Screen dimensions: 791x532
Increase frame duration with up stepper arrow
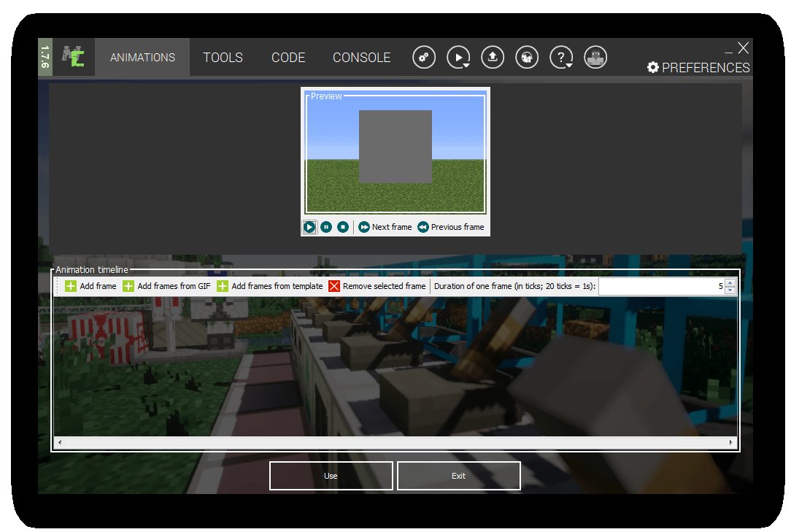point(730,282)
